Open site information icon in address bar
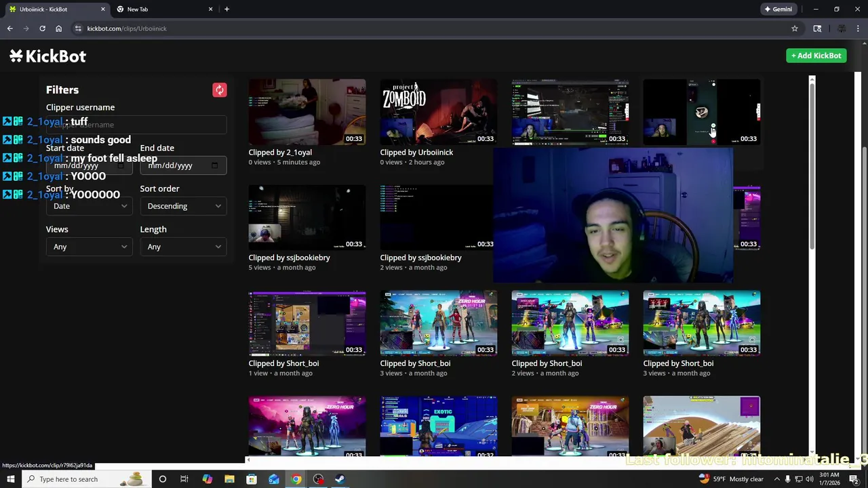This screenshot has height=488, width=868. coord(78,28)
